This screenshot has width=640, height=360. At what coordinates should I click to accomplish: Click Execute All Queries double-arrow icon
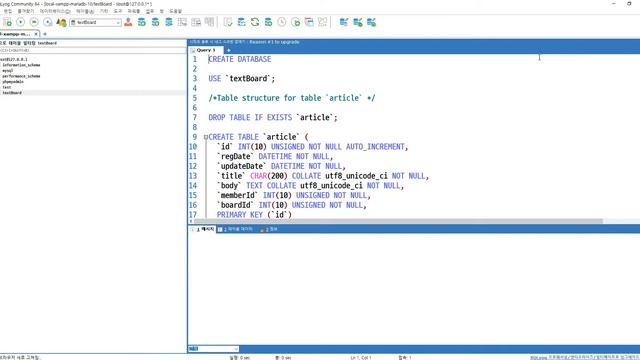tap(34, 22)
